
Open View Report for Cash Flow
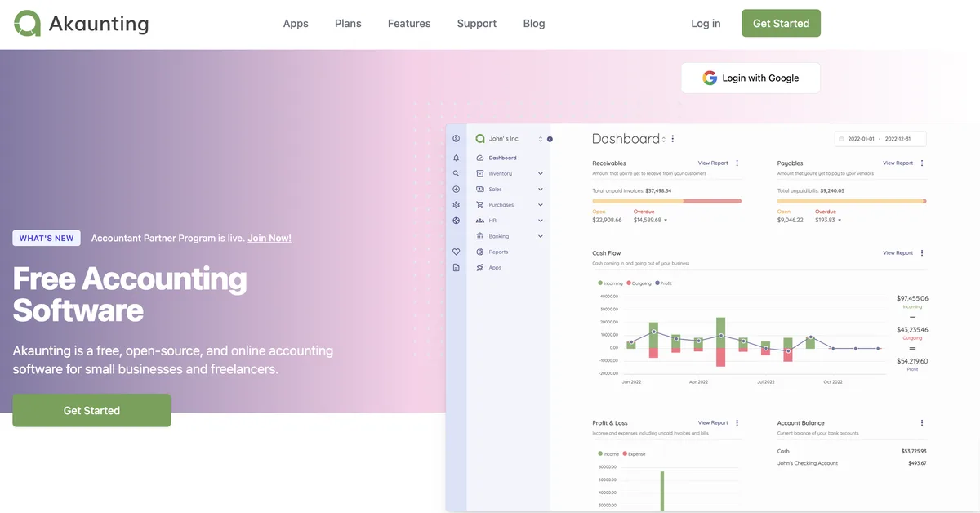pos(898,253)
